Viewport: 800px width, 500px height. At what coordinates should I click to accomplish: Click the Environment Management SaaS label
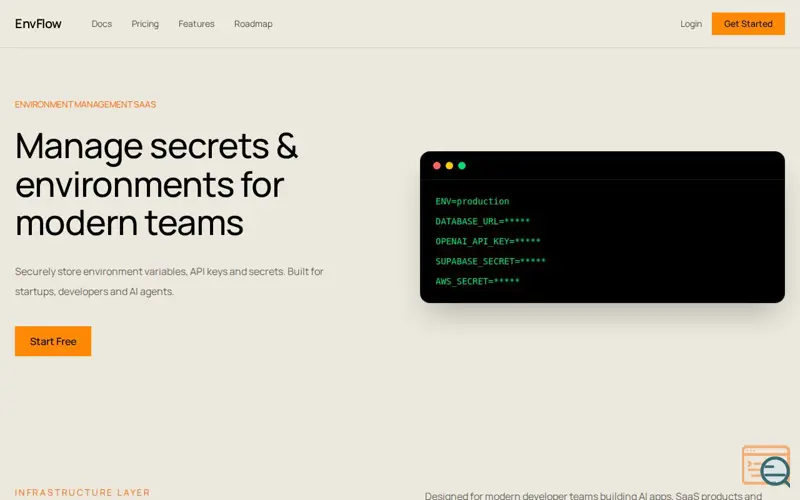point(85,104)
